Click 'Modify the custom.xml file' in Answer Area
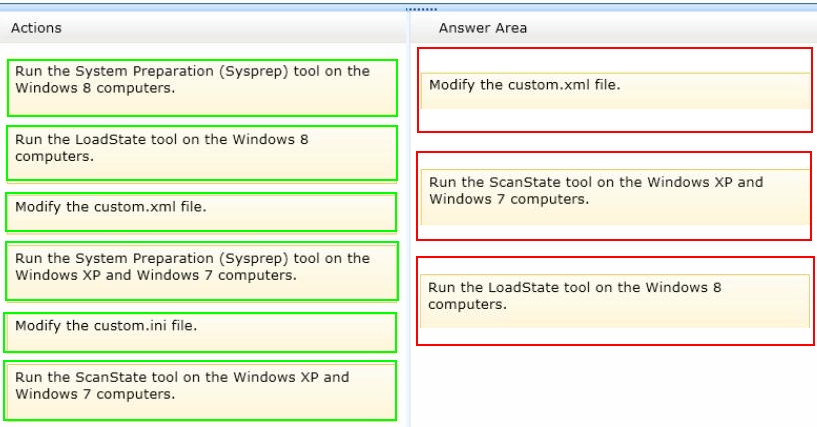817x427 pixels. pyautogui.click(x=615, y=90)
